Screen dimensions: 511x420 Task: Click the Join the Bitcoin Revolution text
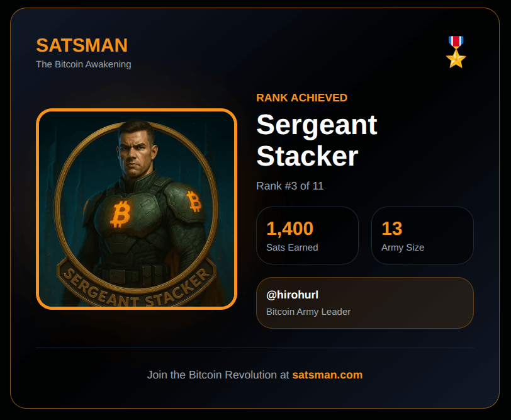tap(218, 375)
